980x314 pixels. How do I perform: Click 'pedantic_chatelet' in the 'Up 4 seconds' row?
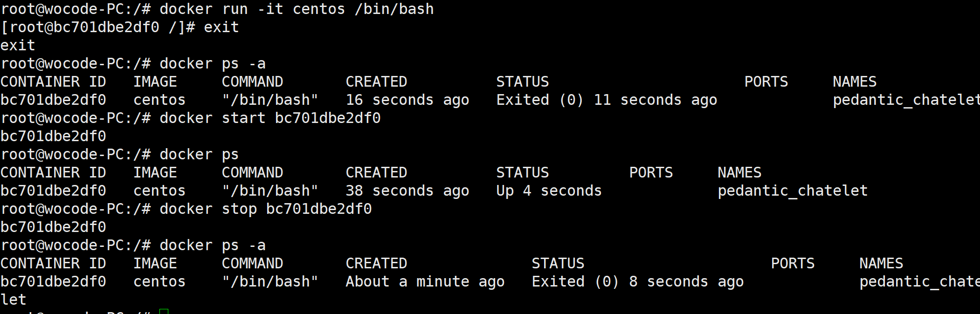coord(793,191)
